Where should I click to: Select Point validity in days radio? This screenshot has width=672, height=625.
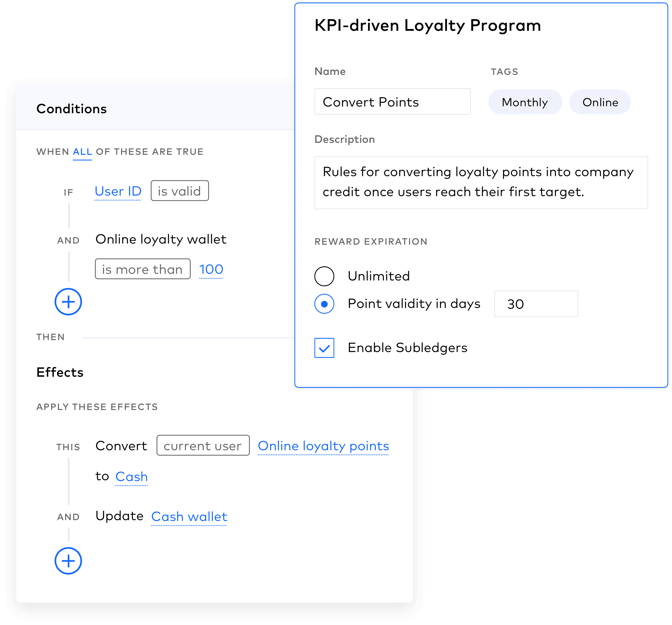pyautogui.click(x=324, y=304)
